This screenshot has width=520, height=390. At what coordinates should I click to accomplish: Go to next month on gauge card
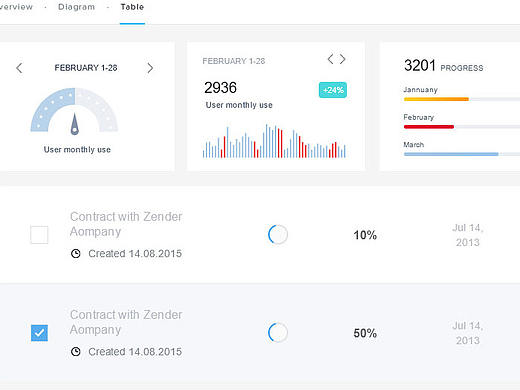(150, 68)
